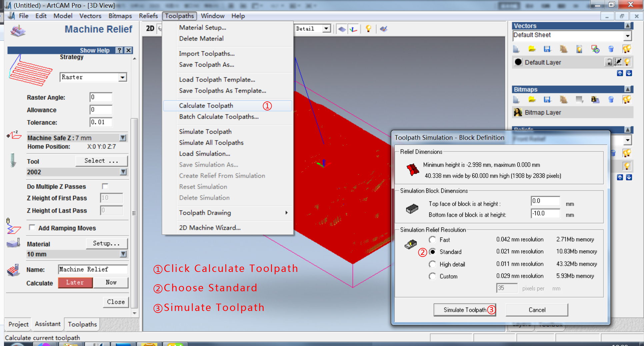Click Calculate Now button

pyautogui.click(x=111, y=282)
